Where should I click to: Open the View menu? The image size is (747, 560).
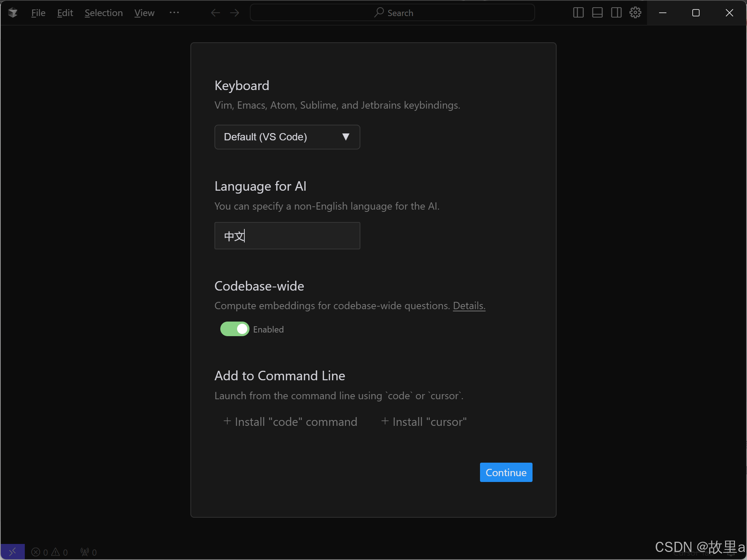(x=144, y=13)
